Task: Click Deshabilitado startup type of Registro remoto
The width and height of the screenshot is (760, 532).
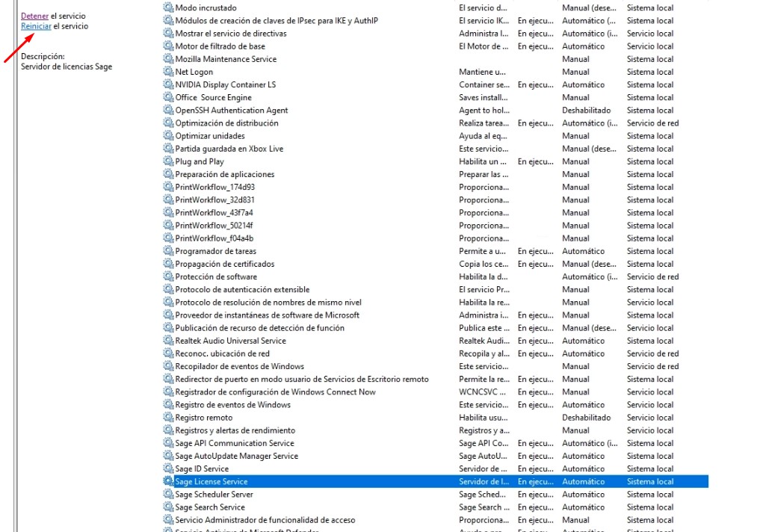Action: (x=586, y=418)
